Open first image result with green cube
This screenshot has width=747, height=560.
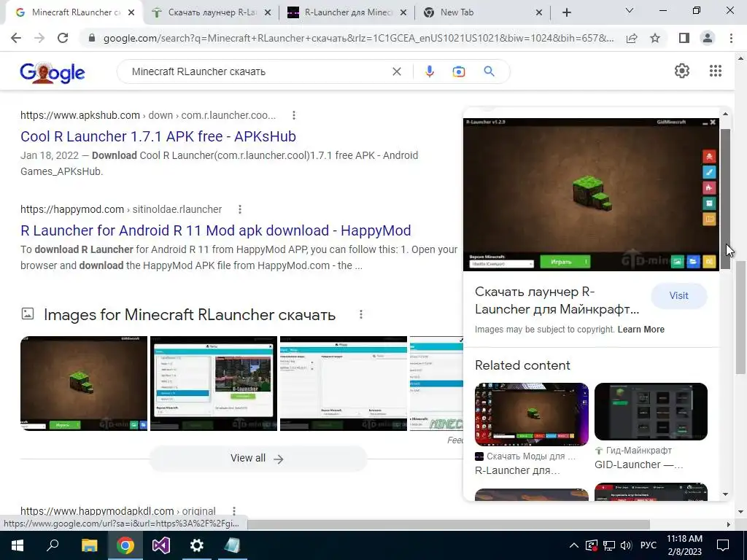(84, 384)
